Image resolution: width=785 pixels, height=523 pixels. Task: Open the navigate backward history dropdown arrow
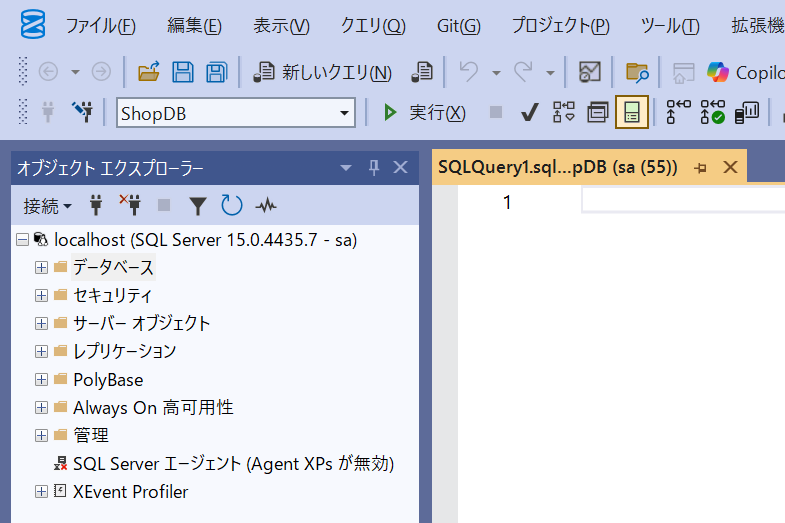pyautogui.click(x=75, y=72)
